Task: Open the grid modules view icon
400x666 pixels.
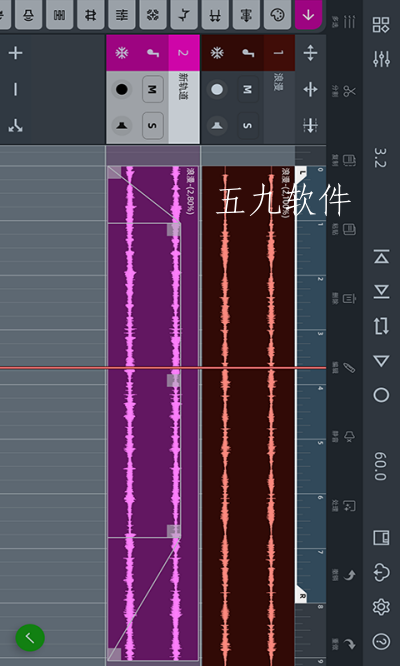Action: (381, 25)
